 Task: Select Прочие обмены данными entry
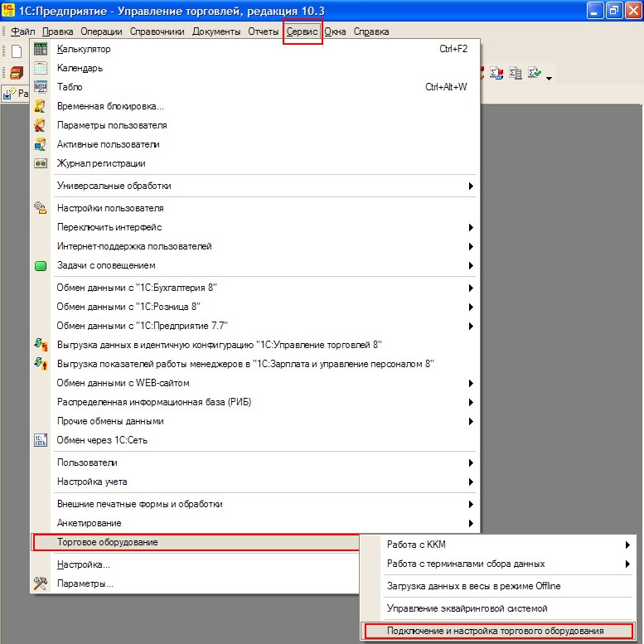[255, 421]
